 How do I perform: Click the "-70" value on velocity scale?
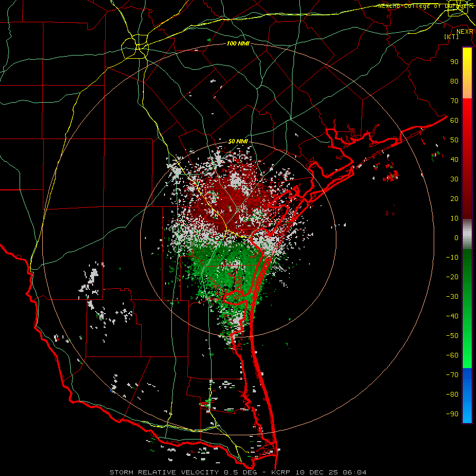coord(452,375)
